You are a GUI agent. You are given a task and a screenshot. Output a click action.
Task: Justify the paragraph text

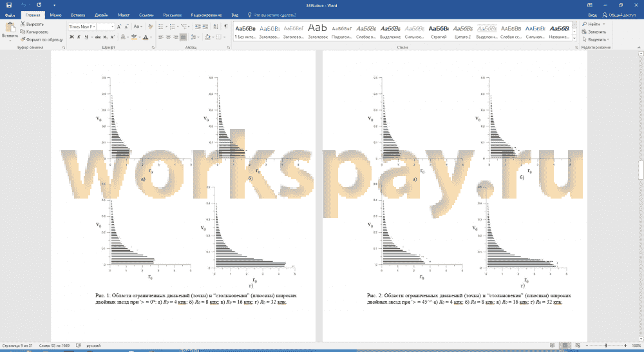(183, 37)
